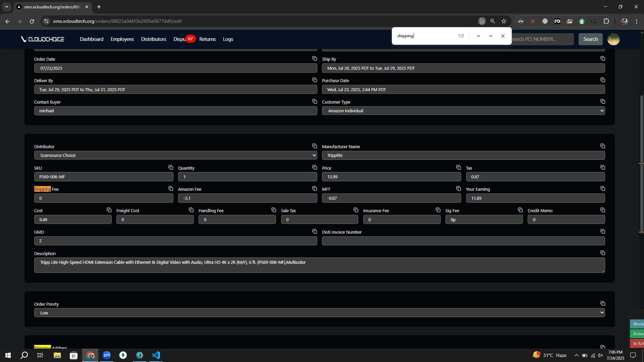Reload the current page
The width and height of the screenshot is (644, 362).
[32, 21]
